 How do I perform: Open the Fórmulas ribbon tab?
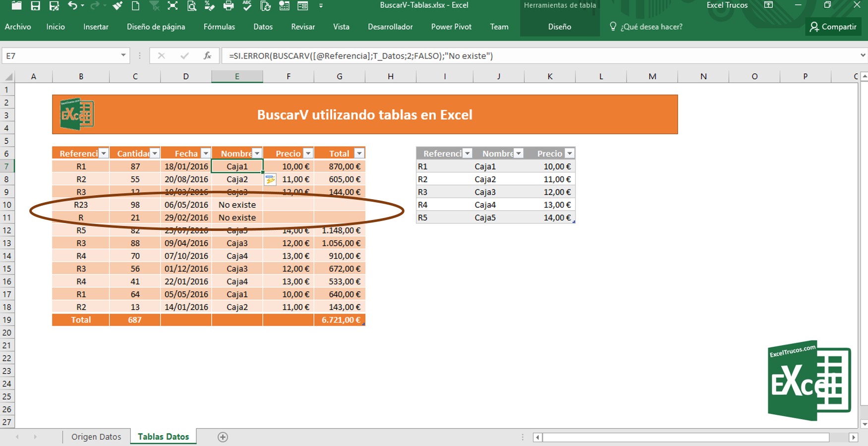[x=219, y=27]
